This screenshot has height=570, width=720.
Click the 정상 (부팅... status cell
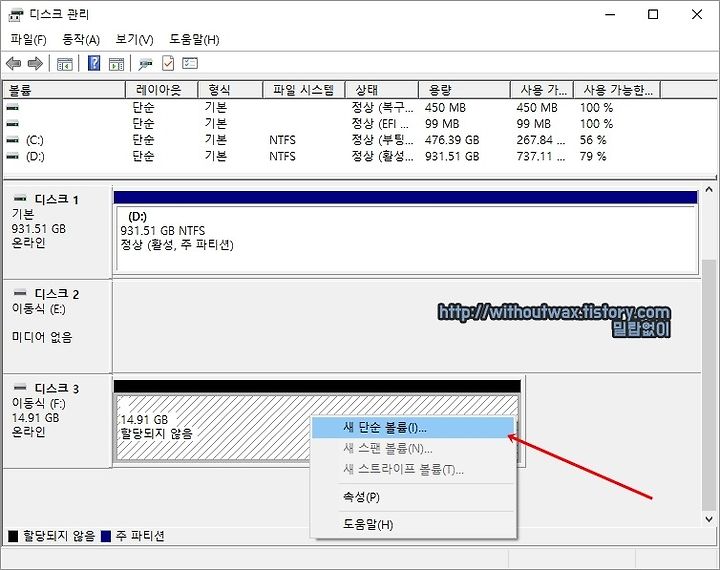[382, 140]
